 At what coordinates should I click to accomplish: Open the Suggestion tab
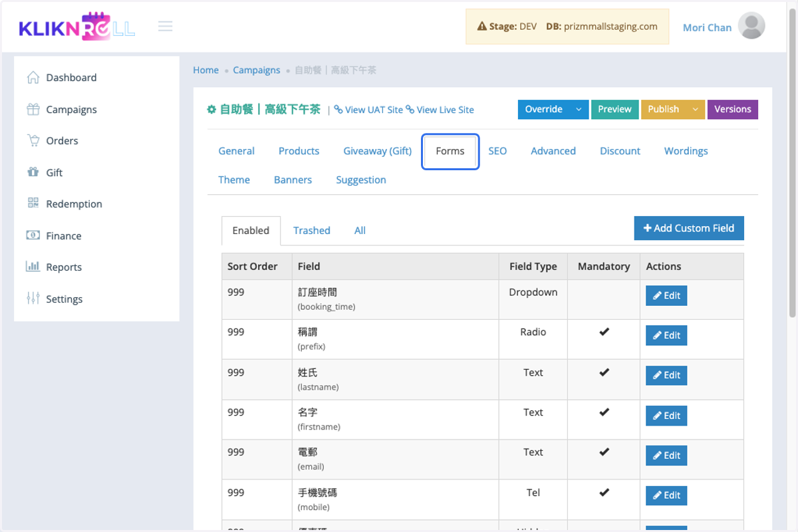(361, 180)
